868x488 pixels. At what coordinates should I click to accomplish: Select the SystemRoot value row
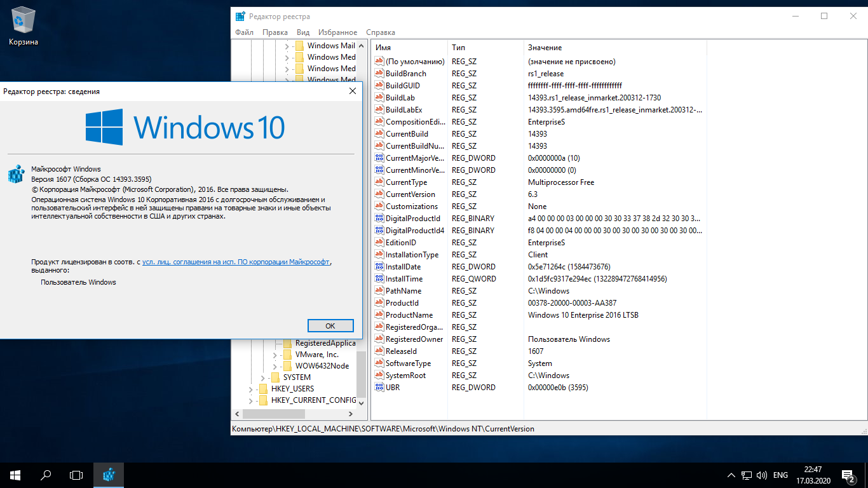[x=538, y=376]
